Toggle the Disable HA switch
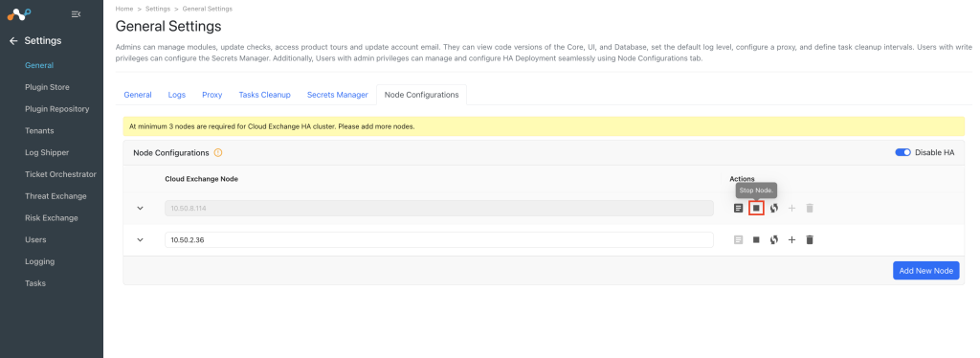 (x=902, y=152)
